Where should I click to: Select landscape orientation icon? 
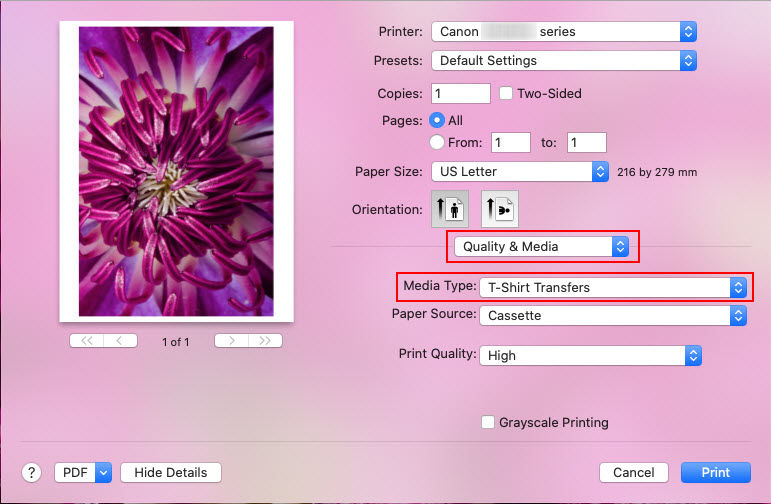(499, 209)
